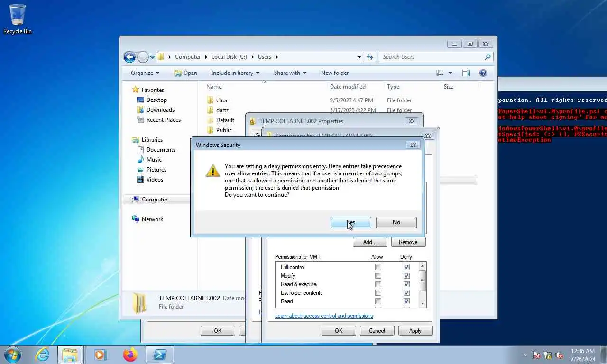The height and width of the screenshot is (364, 607).
Task: Toggle Allow for Read & execute
Action: pos(378,284)
